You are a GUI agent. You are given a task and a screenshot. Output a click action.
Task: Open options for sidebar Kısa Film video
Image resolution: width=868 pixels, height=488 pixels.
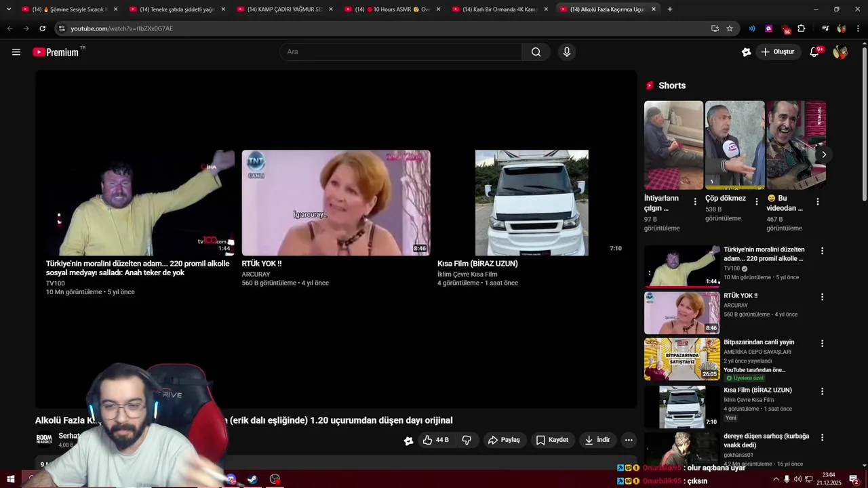pos(822,391)
